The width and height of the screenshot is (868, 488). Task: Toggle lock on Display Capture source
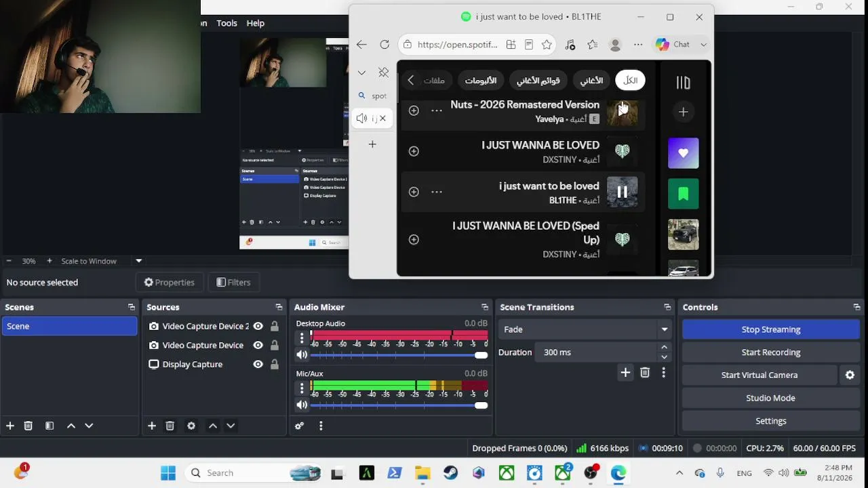click(274, 364)
